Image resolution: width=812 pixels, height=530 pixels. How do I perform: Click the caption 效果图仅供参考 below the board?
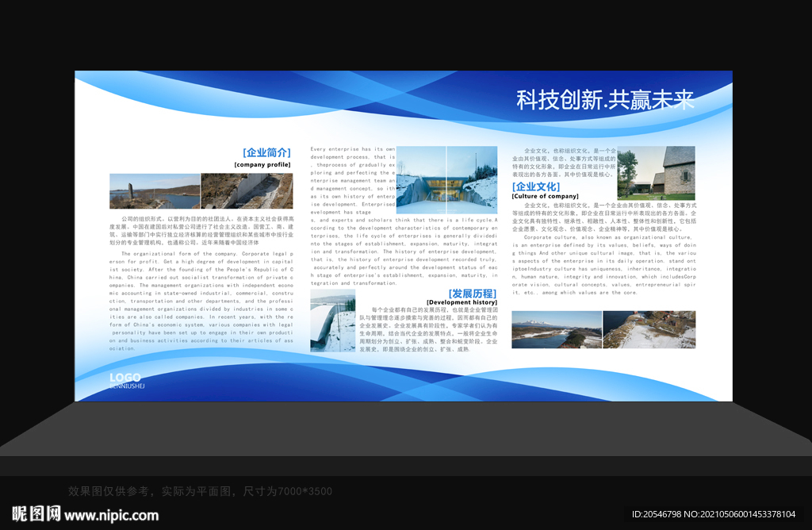(200, 491)
